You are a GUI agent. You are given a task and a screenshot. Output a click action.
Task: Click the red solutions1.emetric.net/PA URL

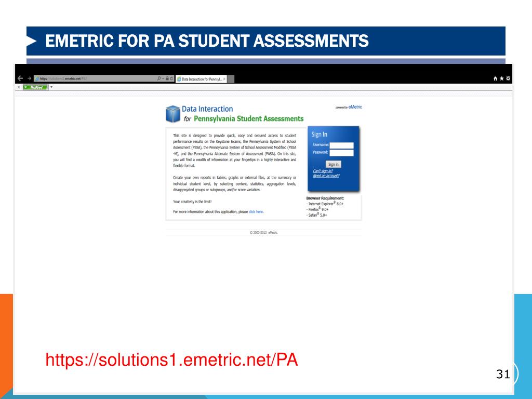pos(171,360)
